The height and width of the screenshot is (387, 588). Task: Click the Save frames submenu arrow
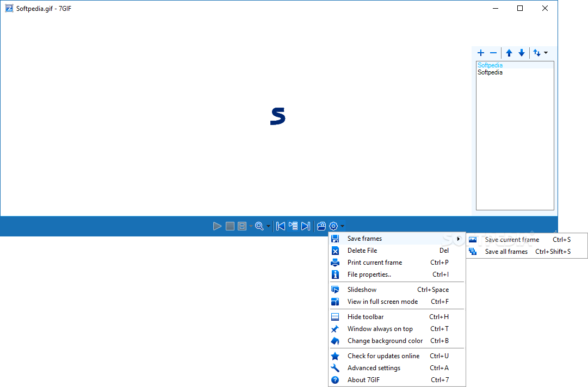pos(458,239)
